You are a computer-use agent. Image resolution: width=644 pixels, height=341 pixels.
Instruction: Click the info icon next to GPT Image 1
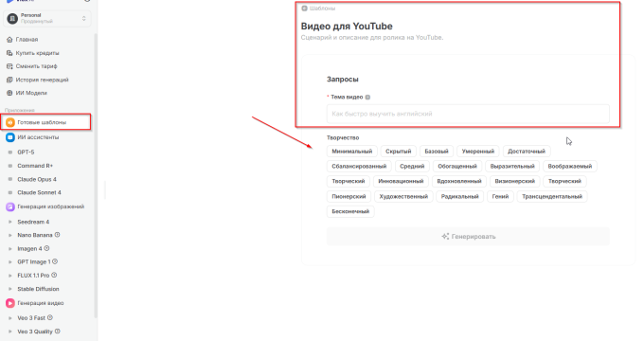[55, 261]
